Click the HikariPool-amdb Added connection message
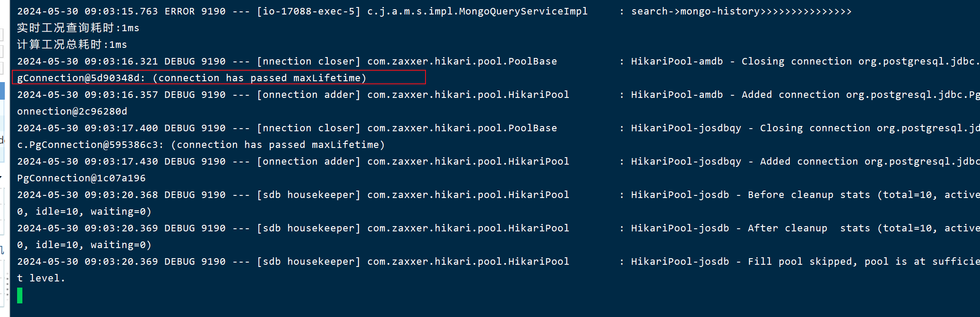Image resolution: width=980 pixels, height=317 pixels. tap(805, 95)
